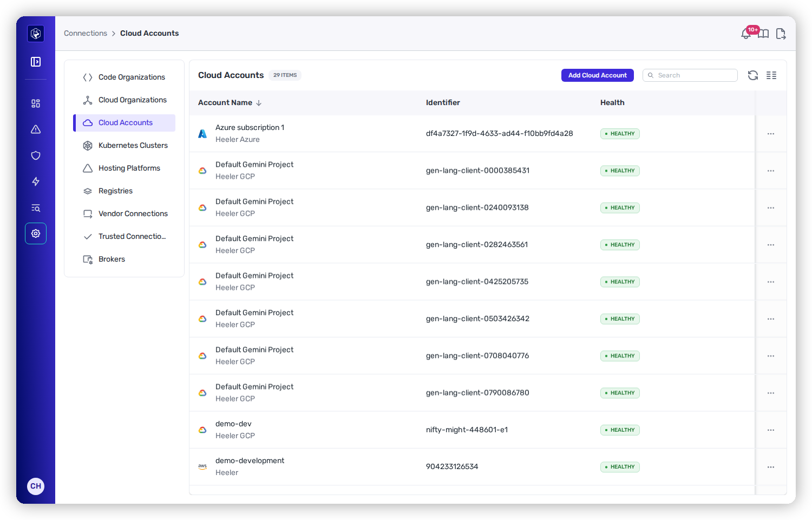The height and width of the screenshot is (520, 812).
Task: Open the dashboard grid icon in sidebar
Action: click(x=36, y=103)
